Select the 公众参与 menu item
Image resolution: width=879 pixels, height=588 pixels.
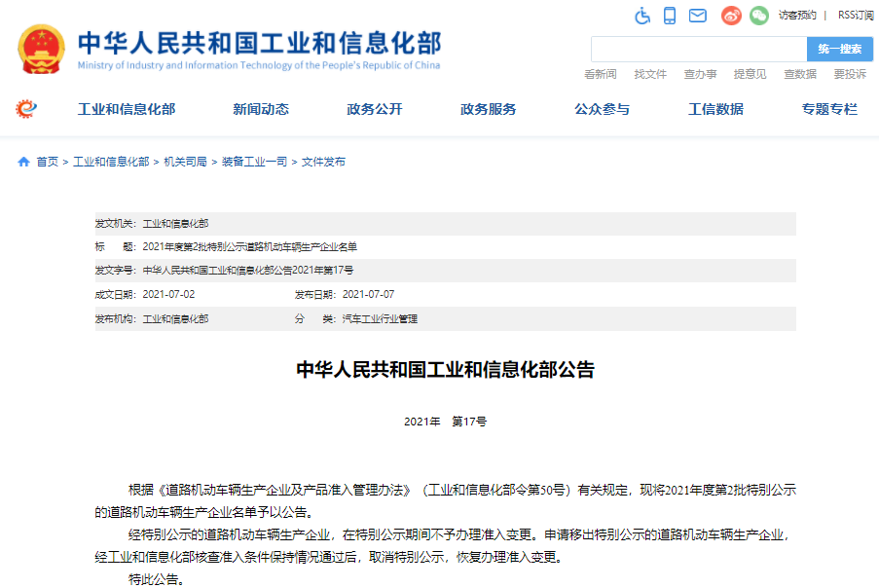[x=602, y=109]
